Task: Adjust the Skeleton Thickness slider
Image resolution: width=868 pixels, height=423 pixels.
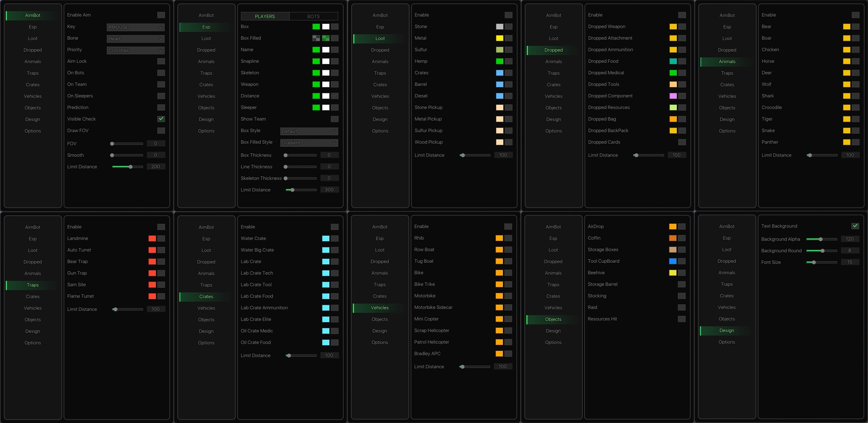Action: coord(301,178)
